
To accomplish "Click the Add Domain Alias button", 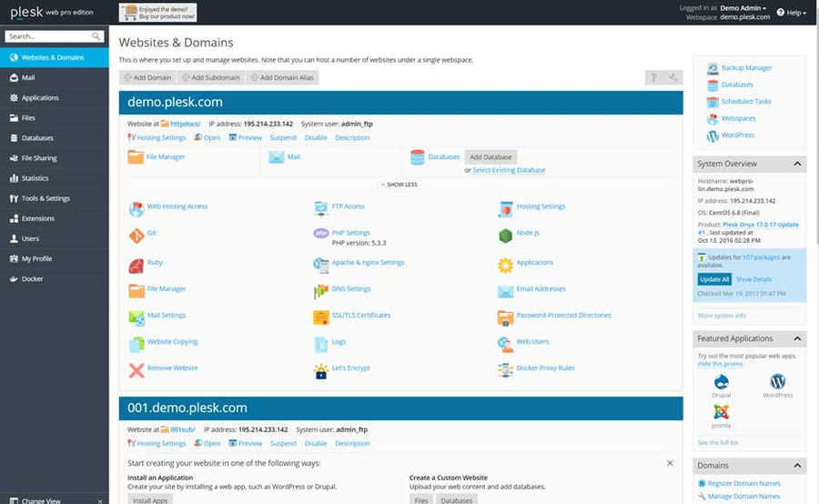I will click(x=282, y=78).
